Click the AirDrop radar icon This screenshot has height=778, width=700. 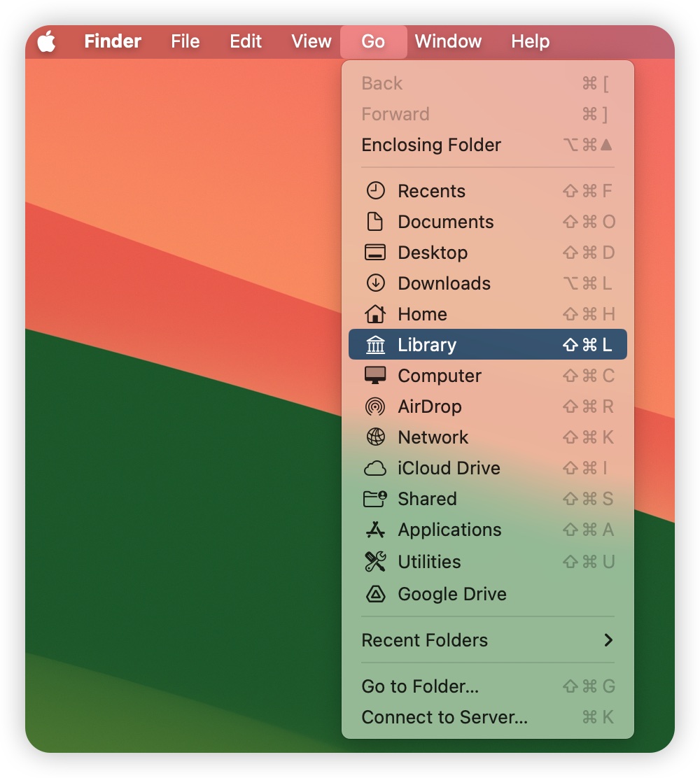click(x=375, y=406)
